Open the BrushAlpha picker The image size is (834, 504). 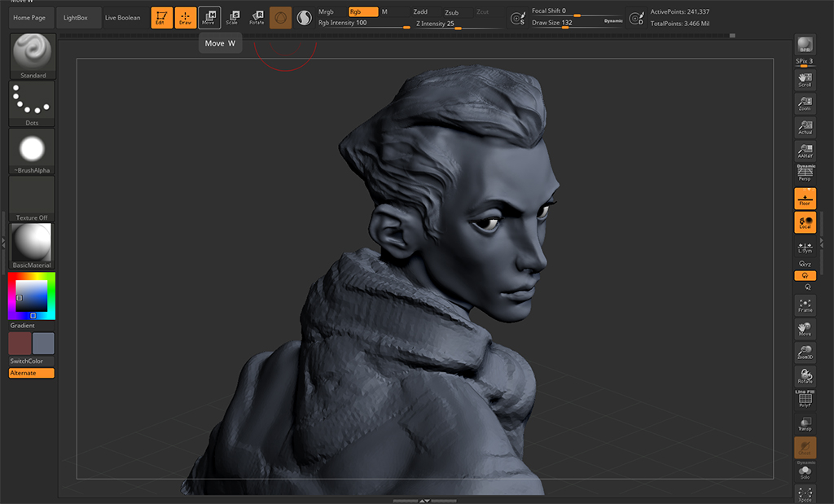(32, 151)
